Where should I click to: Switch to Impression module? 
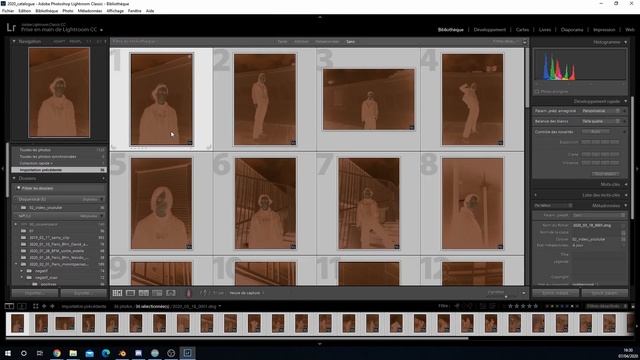[604, 30]
